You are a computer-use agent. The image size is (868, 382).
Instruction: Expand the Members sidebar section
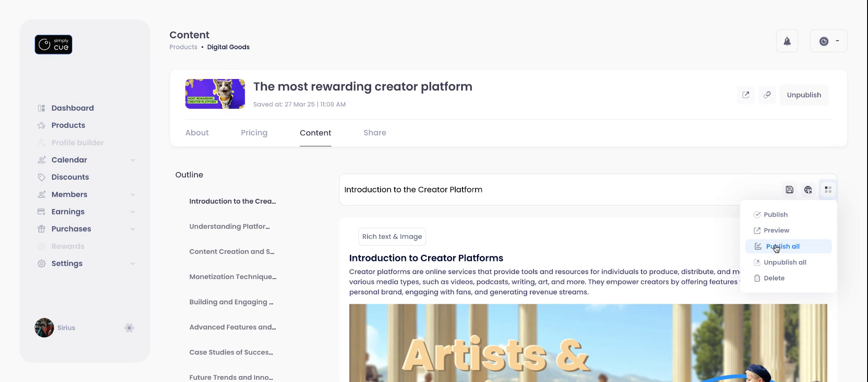click(x=132, y=195)
